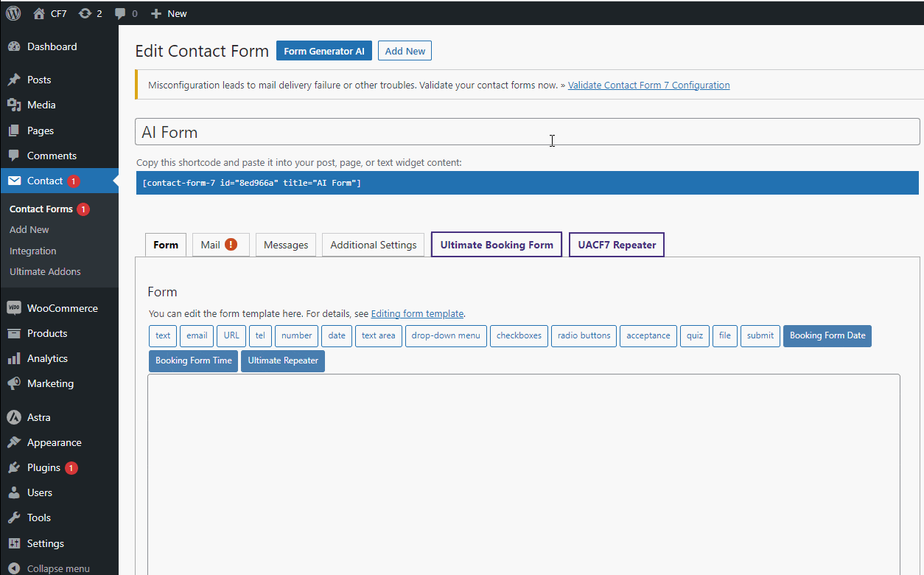
Task: Open the comments bubble in admin bar
Action: pos(121,14)
